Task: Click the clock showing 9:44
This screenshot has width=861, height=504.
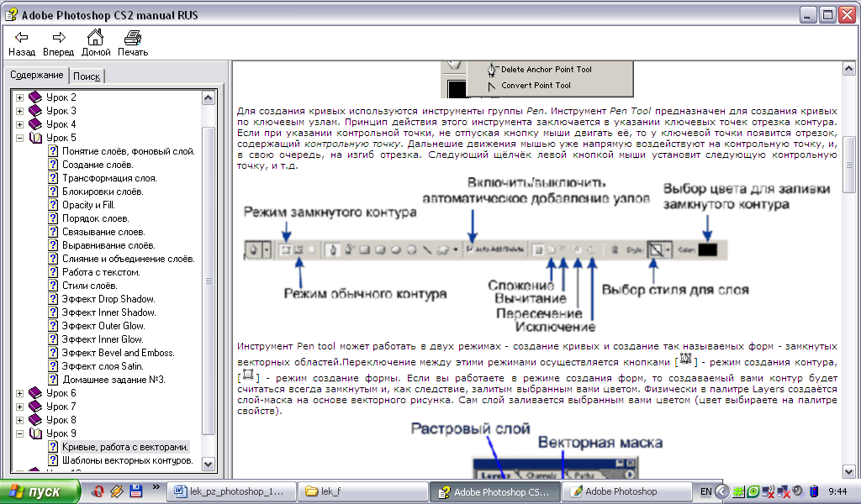Action: click(837, 491)
